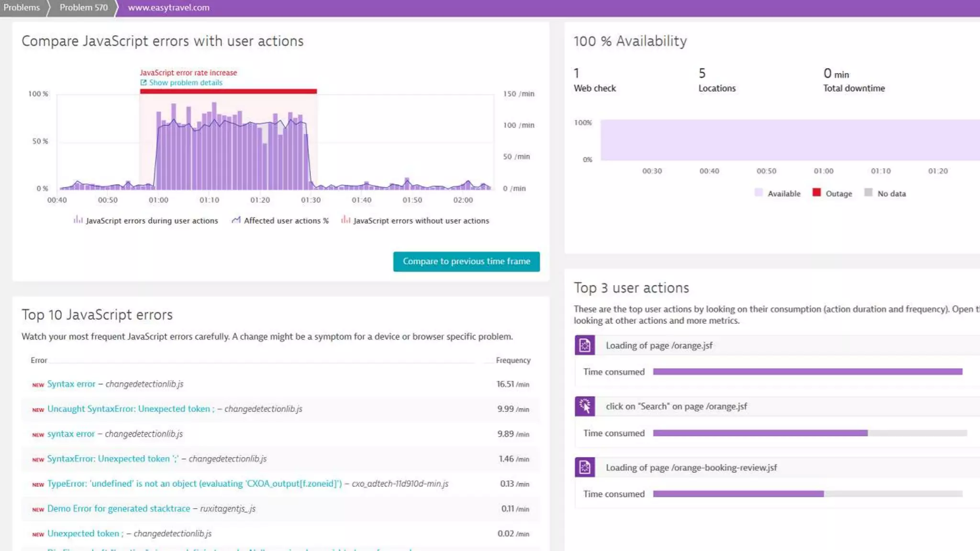Click red bar icon for errors without user actions

(345, 220)
